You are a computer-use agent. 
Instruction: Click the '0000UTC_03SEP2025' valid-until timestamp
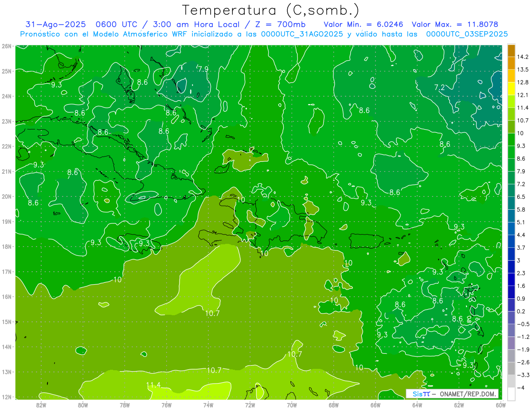467,34
